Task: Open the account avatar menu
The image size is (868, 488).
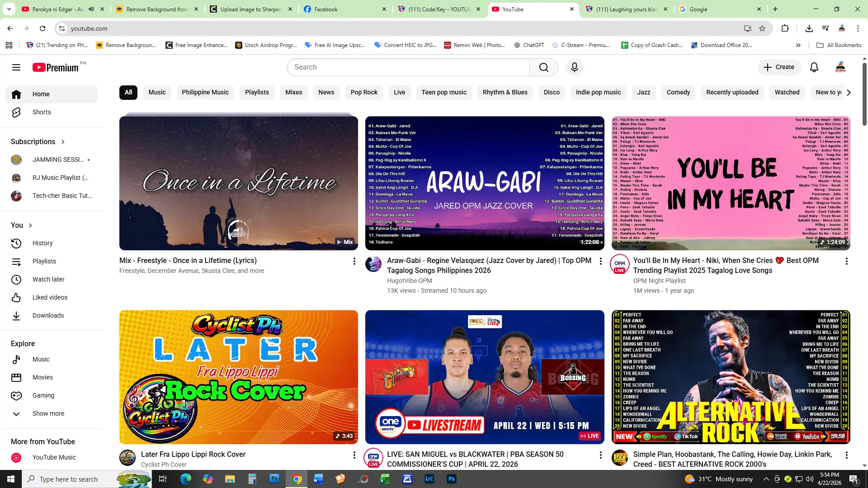Action: tap(841, 67)
